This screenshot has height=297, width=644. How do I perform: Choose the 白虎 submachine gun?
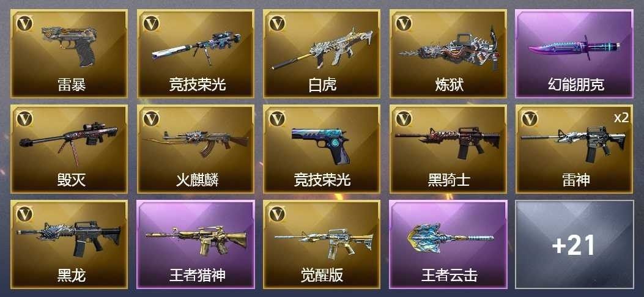coord(322,53)
